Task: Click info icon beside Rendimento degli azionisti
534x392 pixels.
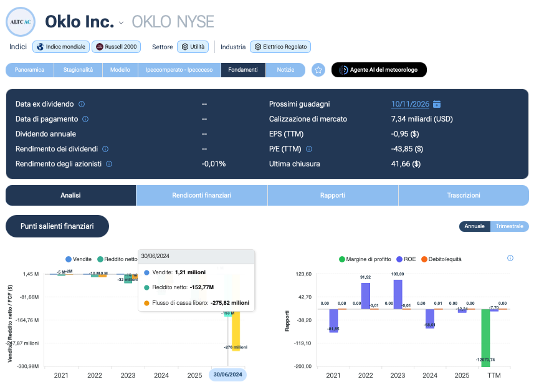Action: (109, 164)
